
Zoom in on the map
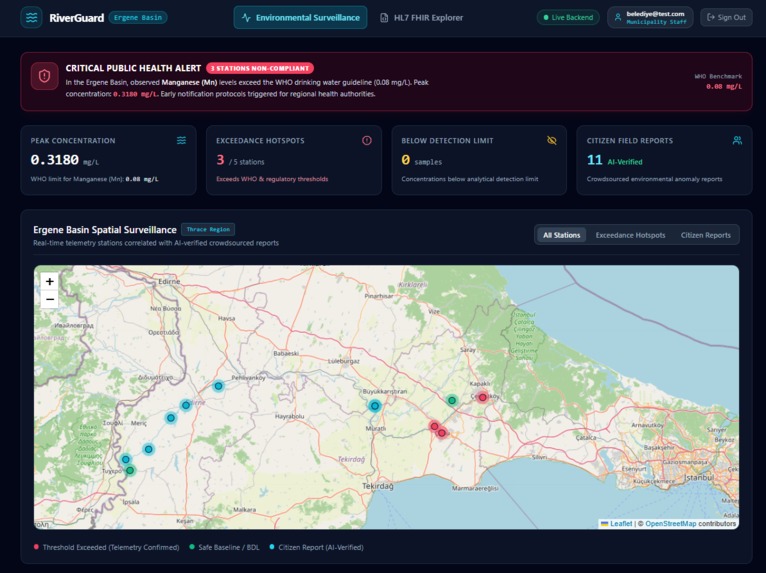pos(49,281)
